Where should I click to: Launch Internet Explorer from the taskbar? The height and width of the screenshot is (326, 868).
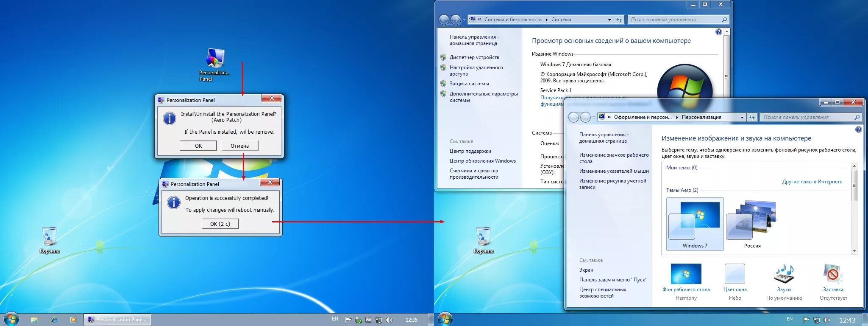(x=54, y=320)
